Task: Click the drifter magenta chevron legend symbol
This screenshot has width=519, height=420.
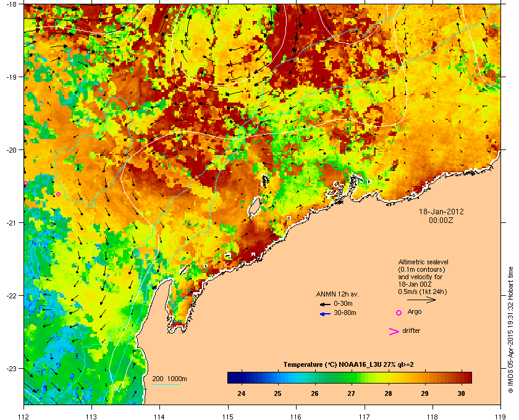Action: pyautogui.click(x=394, y=332)
